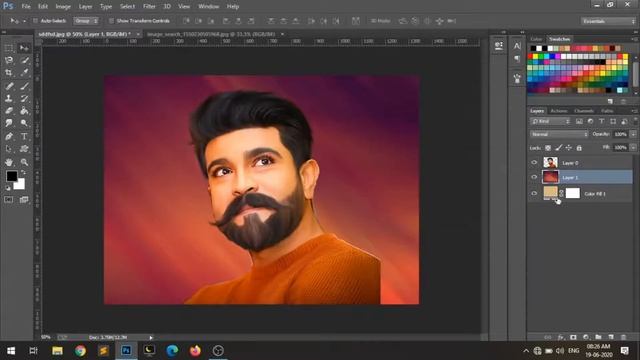Screen dimensions: 640x360
Task: Open Auto-Select Group dropdown
Action: coord(86,21)
